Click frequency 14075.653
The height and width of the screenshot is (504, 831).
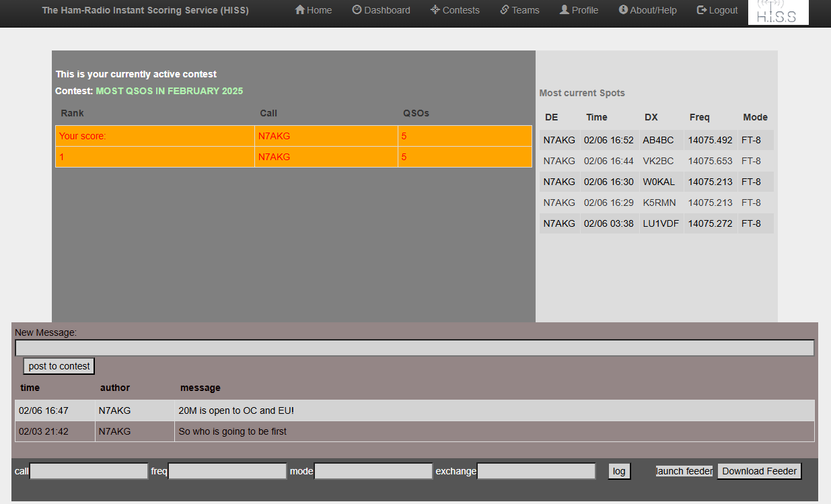(x=710, y=161)
